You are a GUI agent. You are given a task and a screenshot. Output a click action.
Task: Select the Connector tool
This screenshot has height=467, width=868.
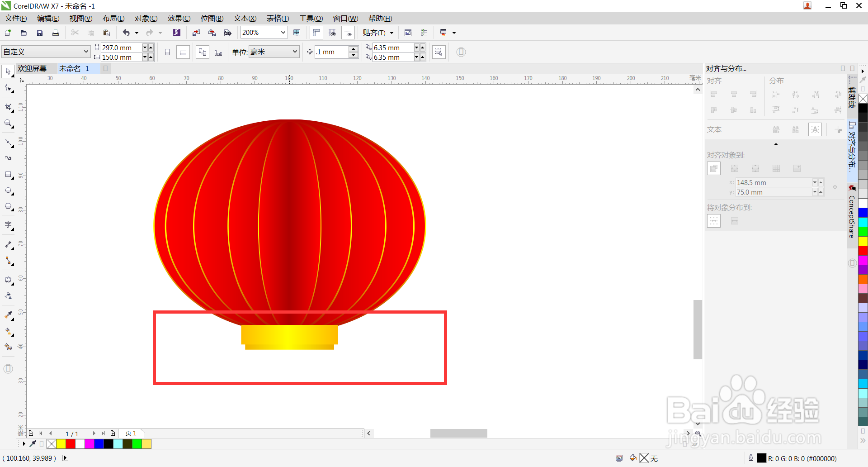(x=8, y=261)
